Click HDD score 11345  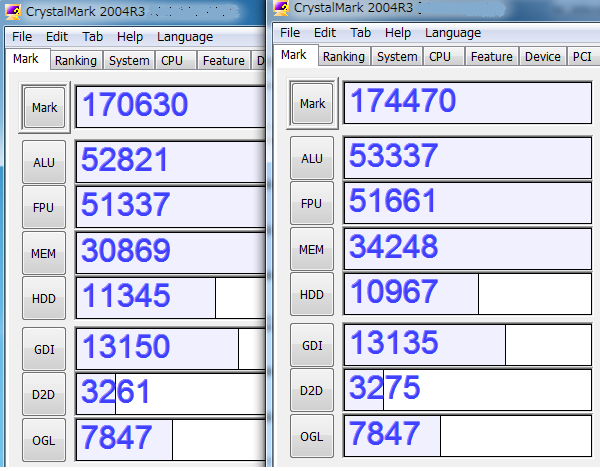tap(171, 298)
